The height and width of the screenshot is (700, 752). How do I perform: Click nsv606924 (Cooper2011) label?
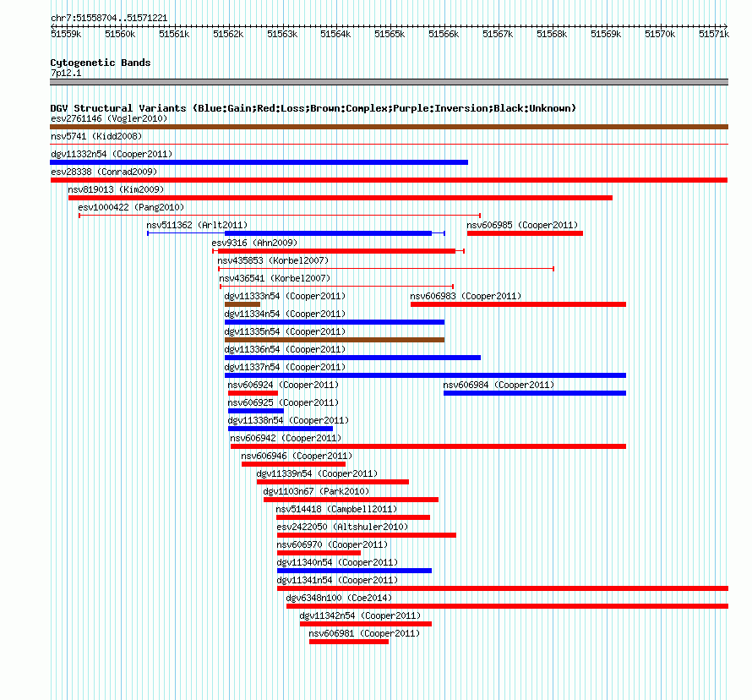[283, 385]
